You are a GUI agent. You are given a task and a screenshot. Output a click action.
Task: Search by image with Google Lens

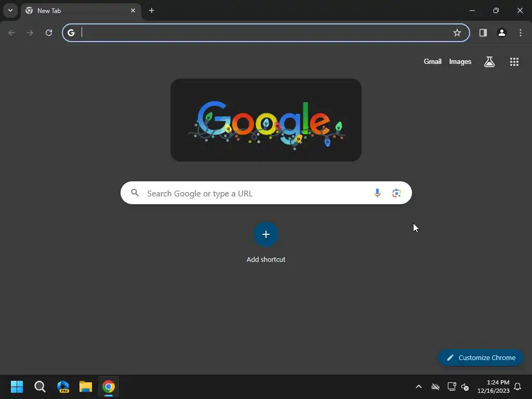point(396,193)
